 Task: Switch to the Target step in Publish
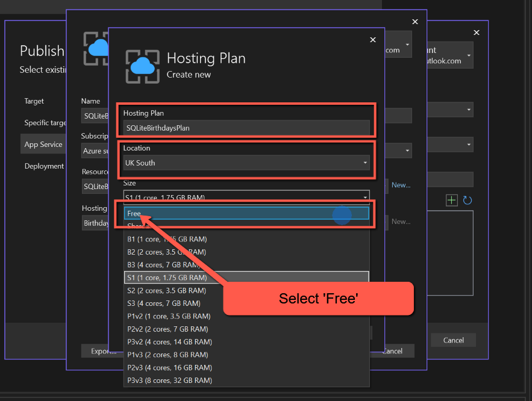(x=34, y=101)
